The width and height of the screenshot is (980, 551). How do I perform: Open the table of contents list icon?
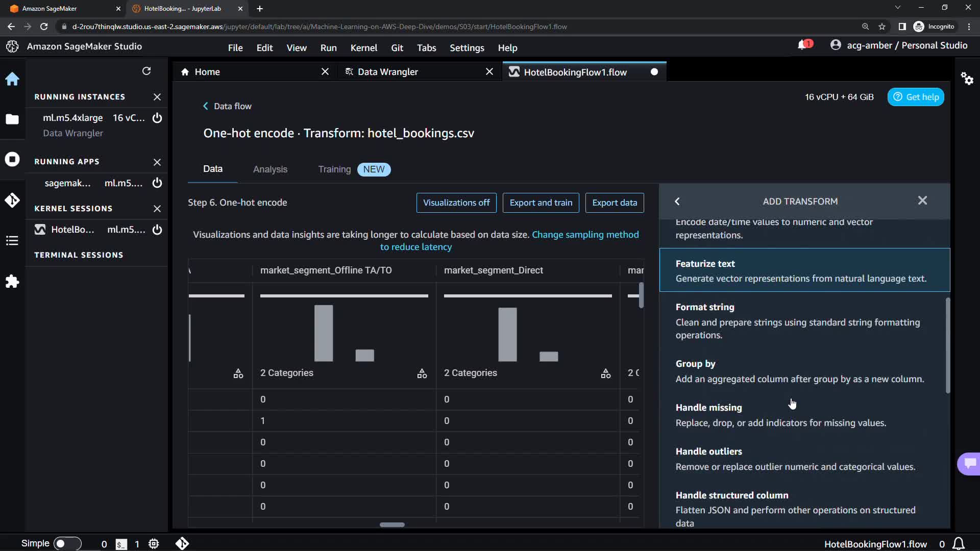12,241
